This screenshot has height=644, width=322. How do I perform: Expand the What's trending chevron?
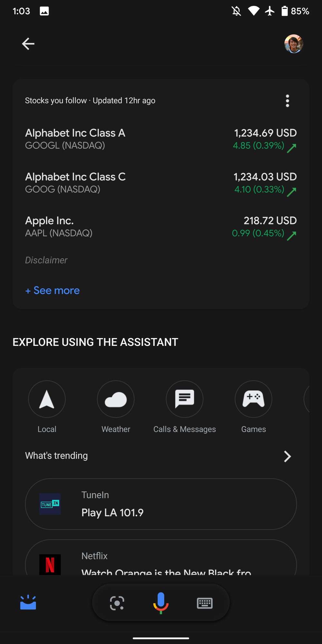[x=287, y=456]
